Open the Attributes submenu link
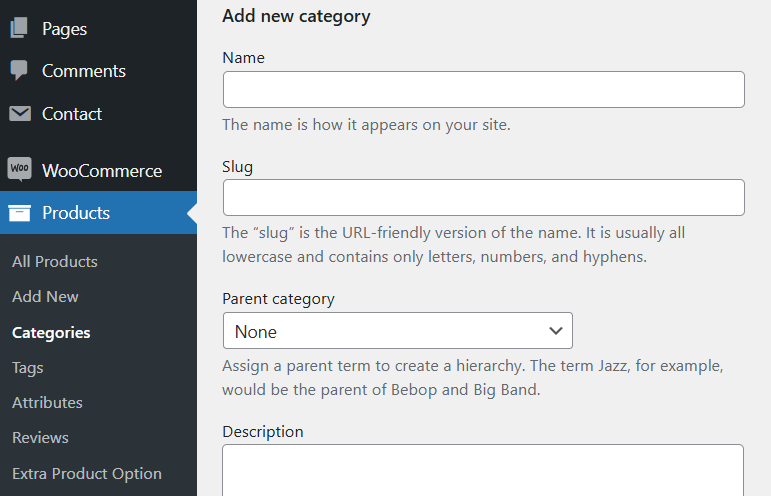The height and width of the screenshot is (496, 771). (x=47, y=403)
